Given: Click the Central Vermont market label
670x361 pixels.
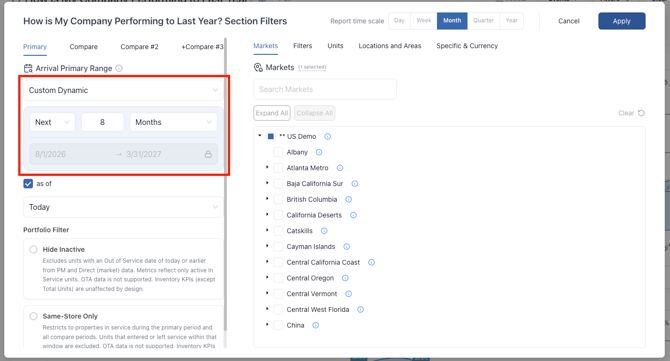Looking at the screenshot, I should [x=312, y=294].
